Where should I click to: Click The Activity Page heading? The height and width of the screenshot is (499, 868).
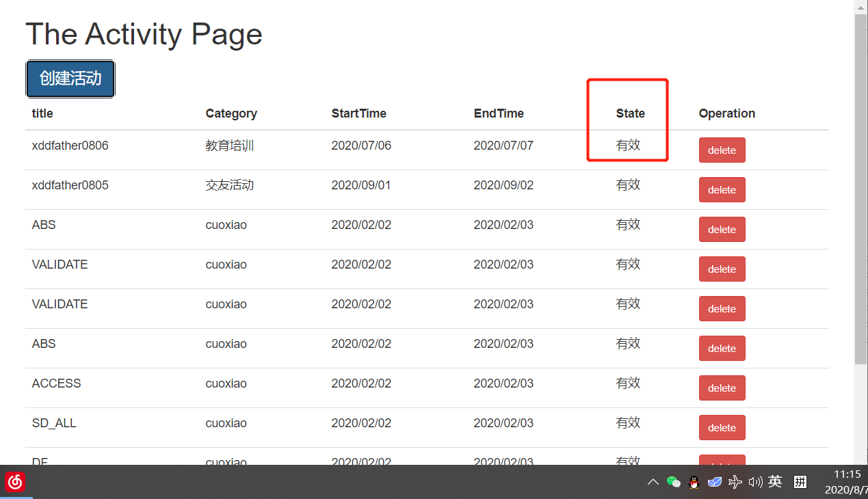(144, 34)
